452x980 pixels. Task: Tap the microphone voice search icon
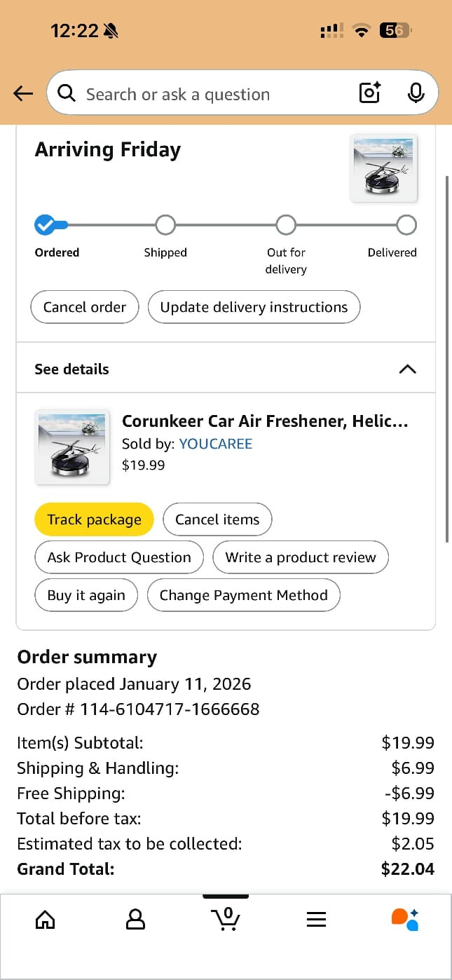point(416,93)
